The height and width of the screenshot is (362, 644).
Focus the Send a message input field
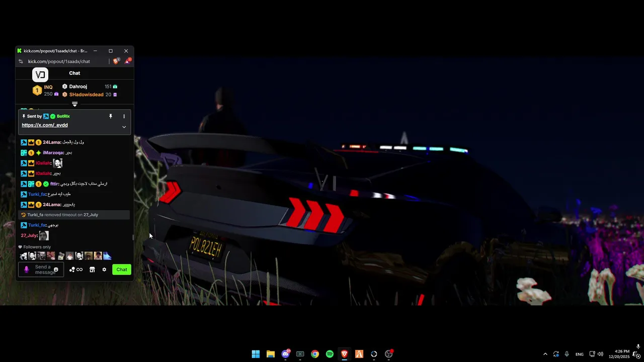click(41, 269)
